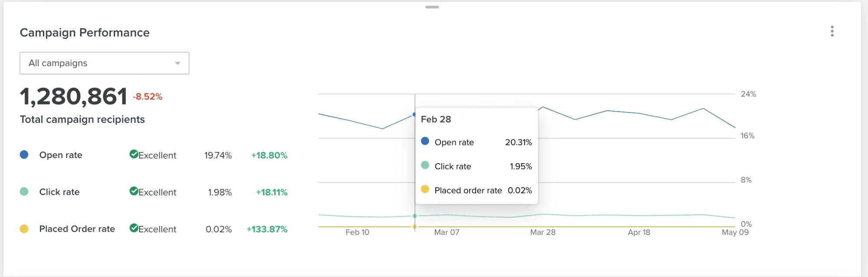Click the yellow Placed Order rate dot

(x=24, y=228)
